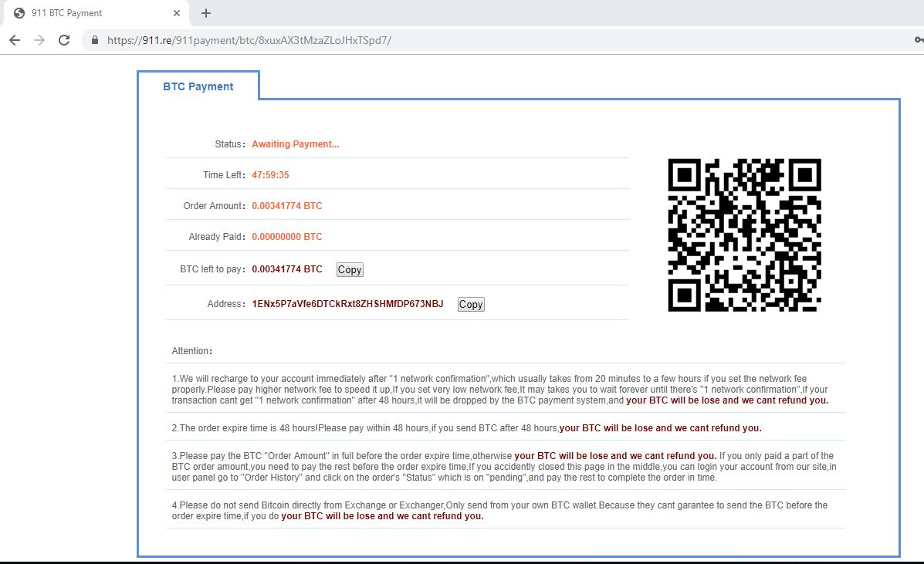The height and width of the screenshot is (564, 924).
Task: Switch to the BTC Payment panel tab
Action: pyautogui.click(x=198, y=86)
